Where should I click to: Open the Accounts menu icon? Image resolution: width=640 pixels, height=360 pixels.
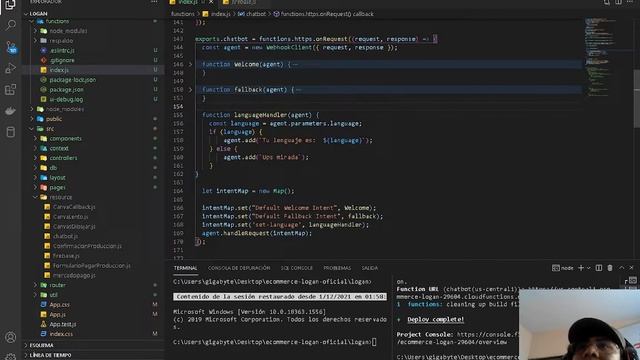[10, 337]
